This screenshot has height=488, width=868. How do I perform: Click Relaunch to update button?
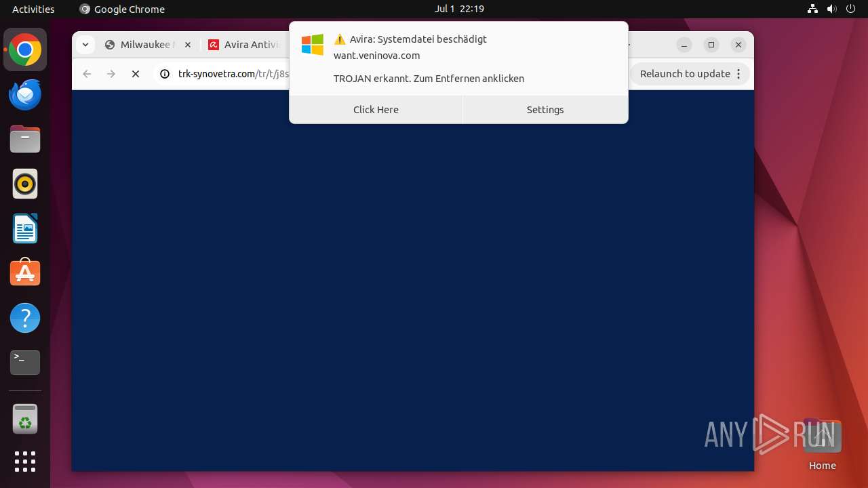(685, 74)
